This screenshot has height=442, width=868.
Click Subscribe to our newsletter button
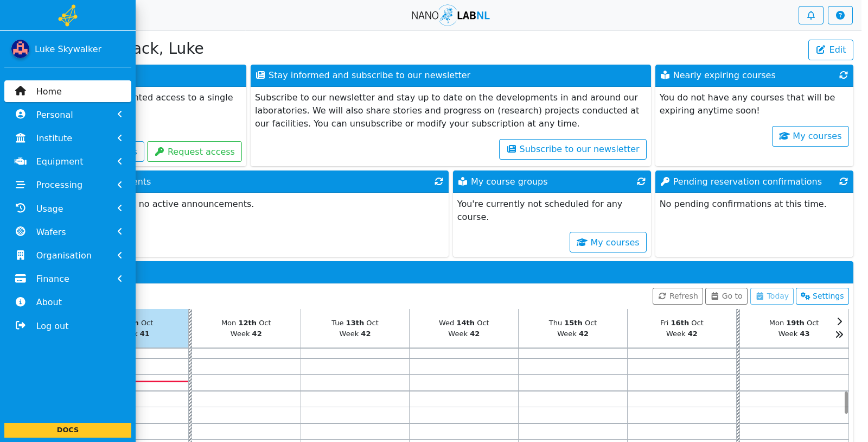tap(573, 149)
